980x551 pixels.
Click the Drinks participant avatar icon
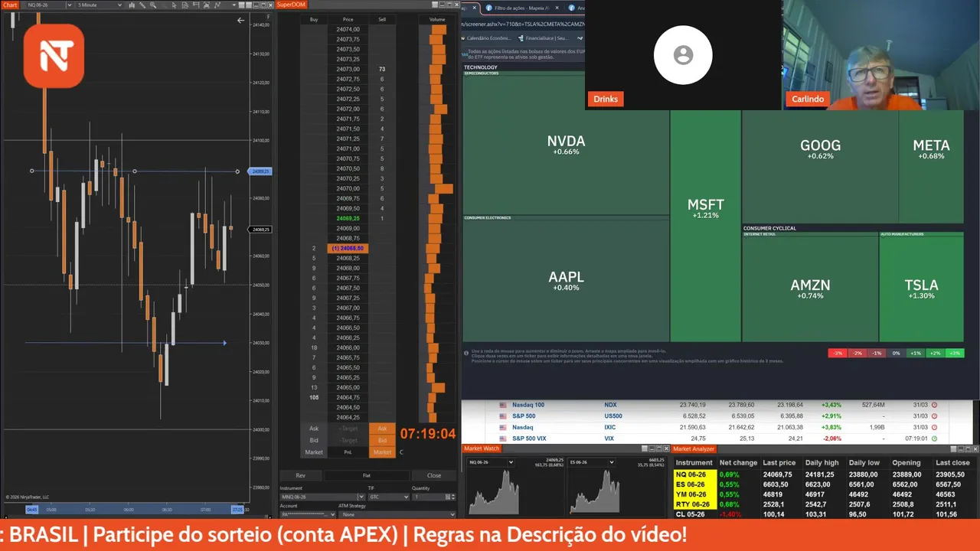coord(683,55)
